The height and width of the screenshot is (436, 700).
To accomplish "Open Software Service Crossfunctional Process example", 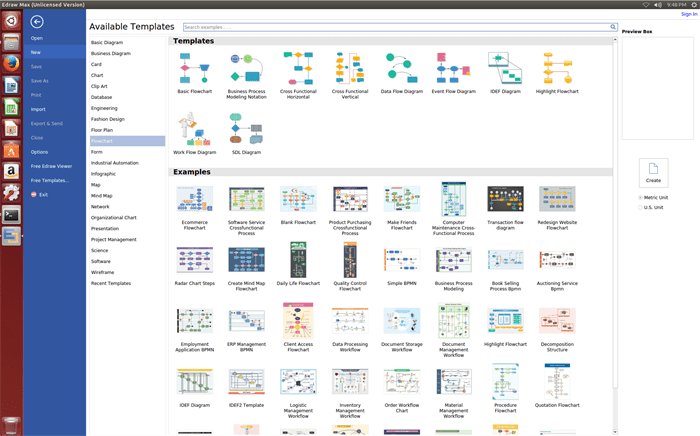I will point(246,199).
